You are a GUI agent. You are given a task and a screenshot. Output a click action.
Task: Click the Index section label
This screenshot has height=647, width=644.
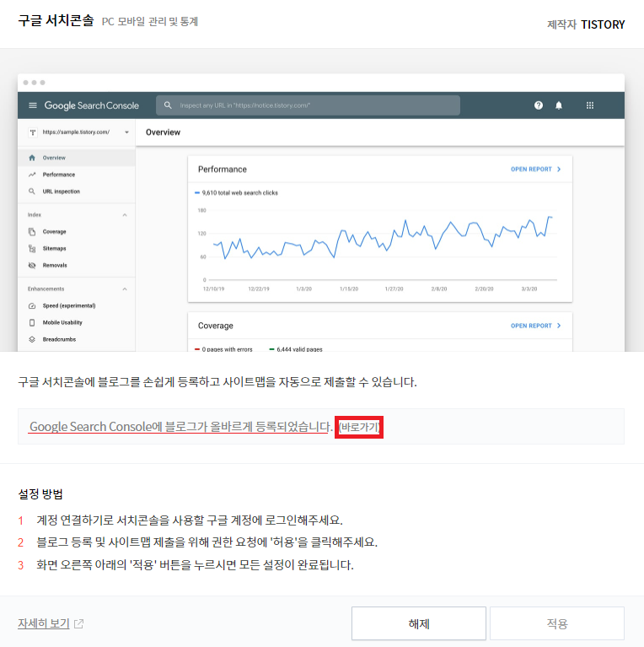point(35,215)
